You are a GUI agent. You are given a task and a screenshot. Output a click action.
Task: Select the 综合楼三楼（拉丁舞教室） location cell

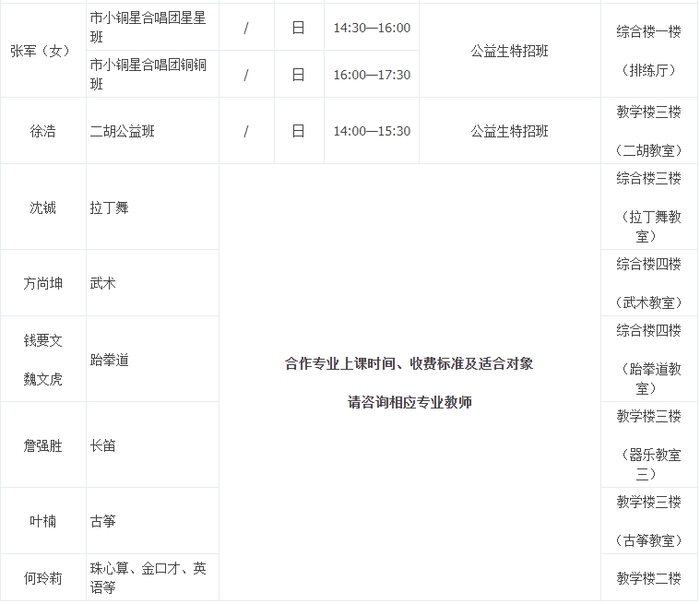coord(648,207)
